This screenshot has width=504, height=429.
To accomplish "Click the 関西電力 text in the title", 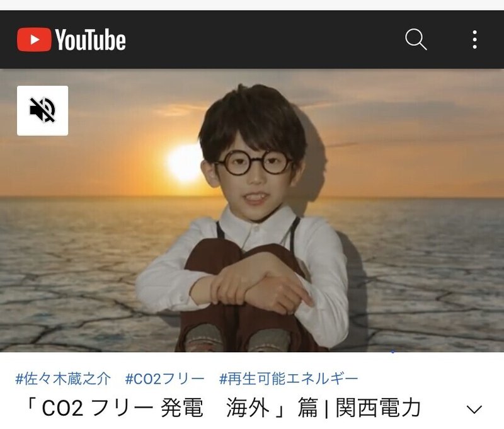I will tap(379, 408).
